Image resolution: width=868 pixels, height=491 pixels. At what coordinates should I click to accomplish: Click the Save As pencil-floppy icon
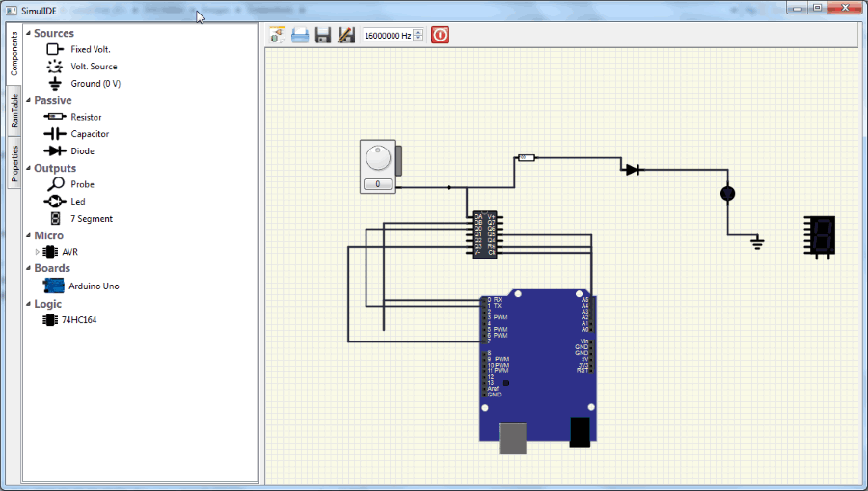coord(346,35)
